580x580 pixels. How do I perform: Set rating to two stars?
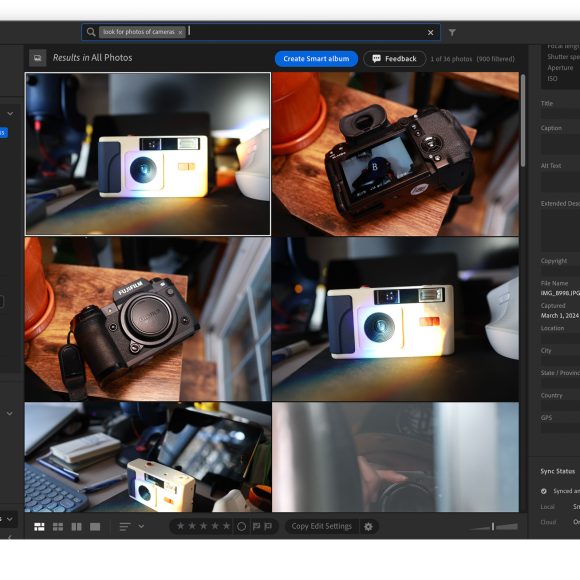[x=192, y=526]
